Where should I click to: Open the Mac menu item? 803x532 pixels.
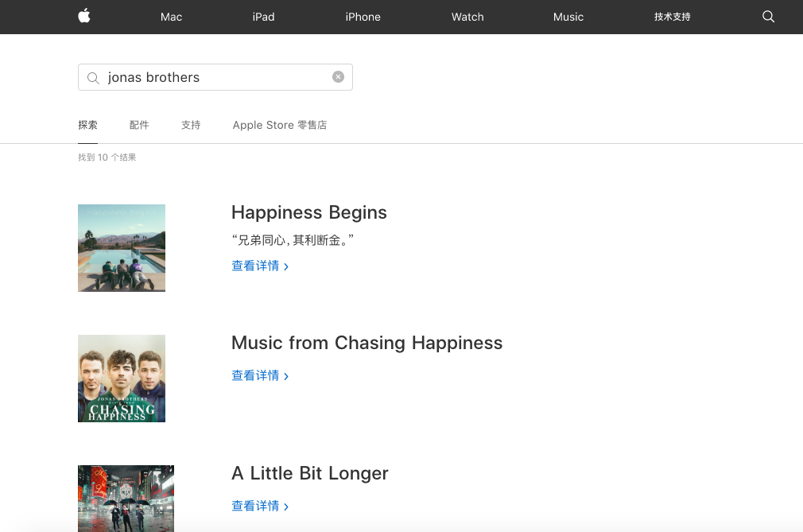[171, 17]
